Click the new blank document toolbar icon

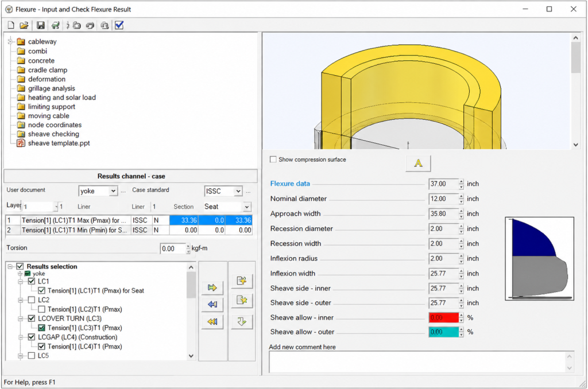[x=11, y=25]
